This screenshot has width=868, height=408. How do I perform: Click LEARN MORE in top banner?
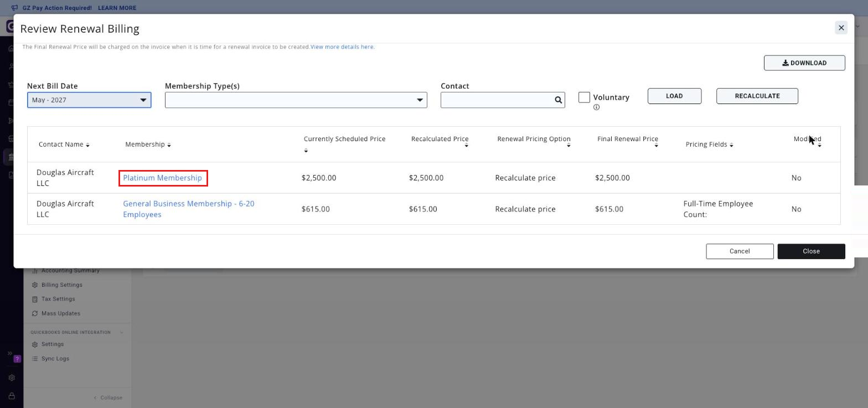pyautogui.click(x=117, y=8)
